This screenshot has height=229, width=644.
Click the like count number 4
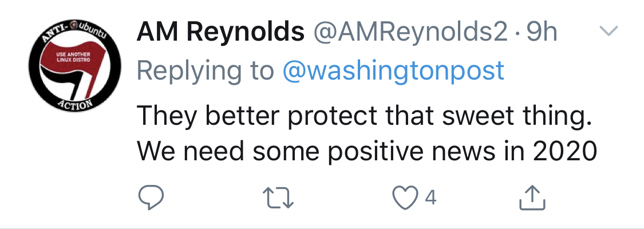(x=430, y=199)
